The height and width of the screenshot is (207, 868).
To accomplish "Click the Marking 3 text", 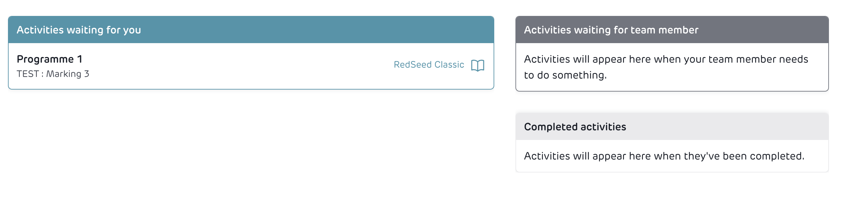I will tap(68, 74).
